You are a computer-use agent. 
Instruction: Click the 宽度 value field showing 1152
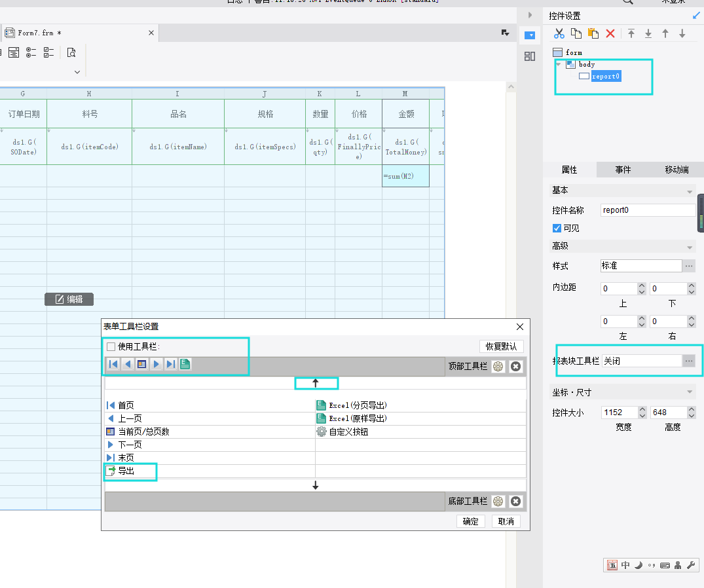[619, 412]
